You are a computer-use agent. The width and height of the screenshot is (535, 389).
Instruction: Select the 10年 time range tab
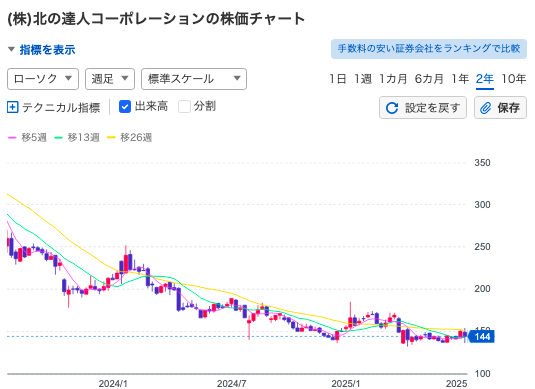coord(514,79)
